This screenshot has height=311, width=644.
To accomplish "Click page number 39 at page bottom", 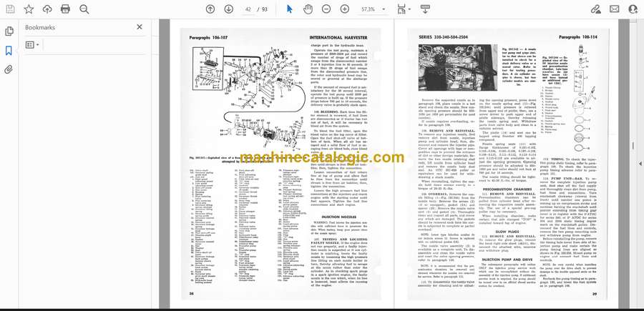I will coord(595,294).
